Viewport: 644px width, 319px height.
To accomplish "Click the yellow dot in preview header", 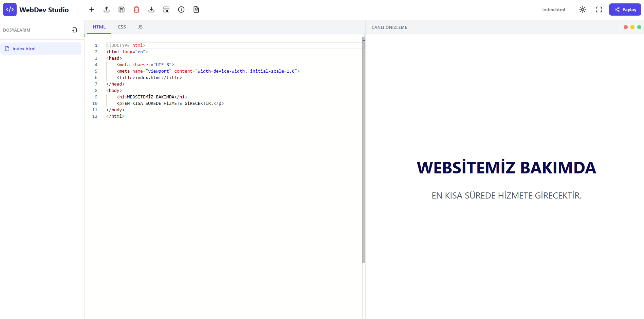I will pyautogui.click(x=632, y=27).
